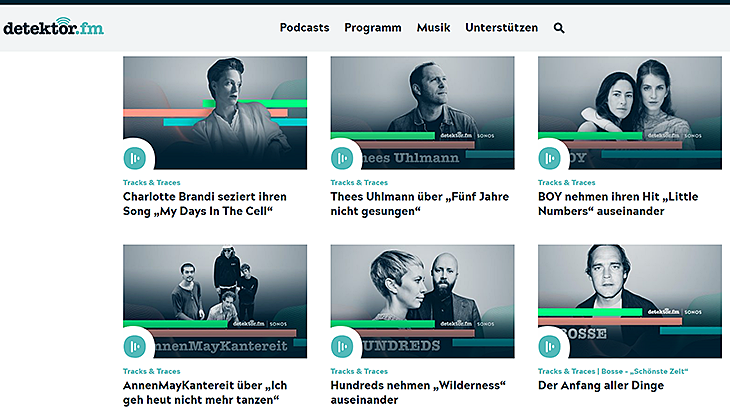Viewport: 730px width, 415px height.
Task: Open the search magnifier icon
Action: click(559, 28)
